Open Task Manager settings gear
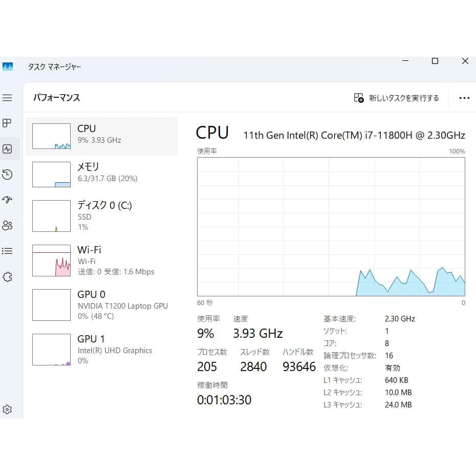This screenshot has width=476, height=476. (x=7, y=409)
